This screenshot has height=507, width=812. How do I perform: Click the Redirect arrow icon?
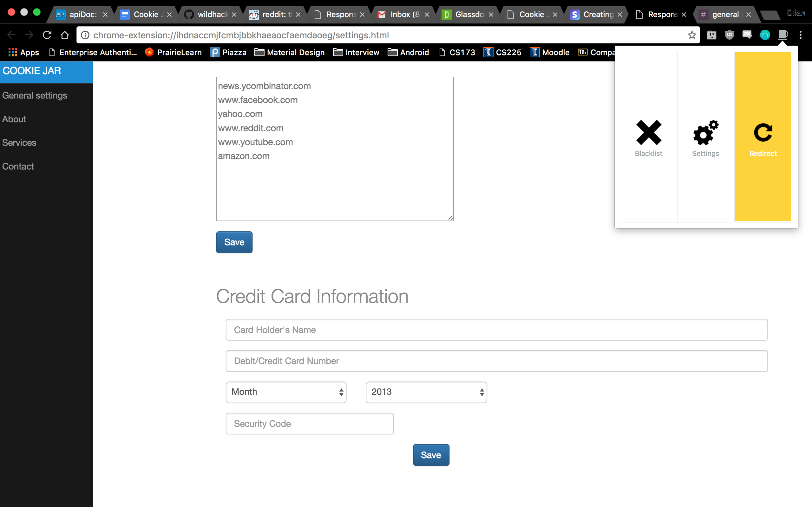[763, 133]
